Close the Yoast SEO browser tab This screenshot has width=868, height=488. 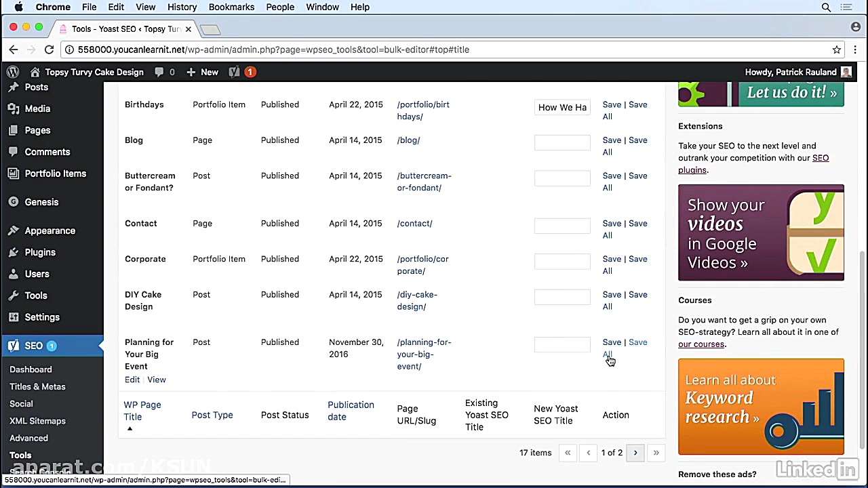pos(189,29)
